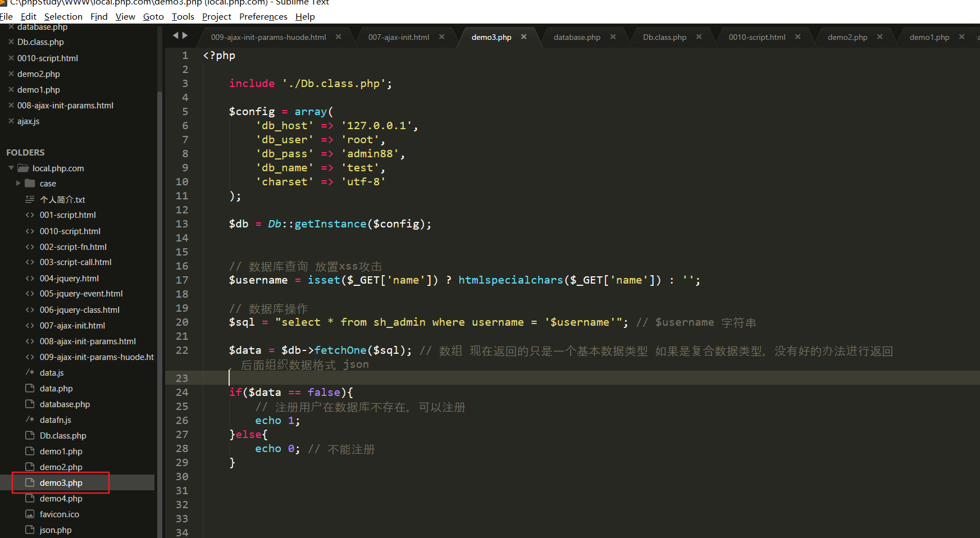Open the Preferences menu
The width and height of the screenshot is (980, 538).
tap(263, 17)
